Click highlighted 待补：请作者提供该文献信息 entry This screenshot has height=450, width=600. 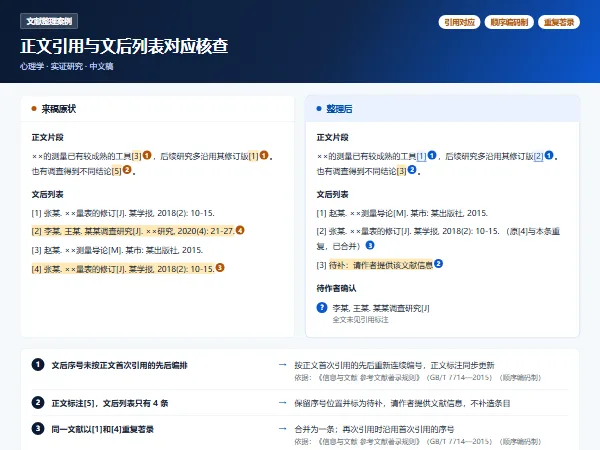pyautogui.click(x=381, y=265)
